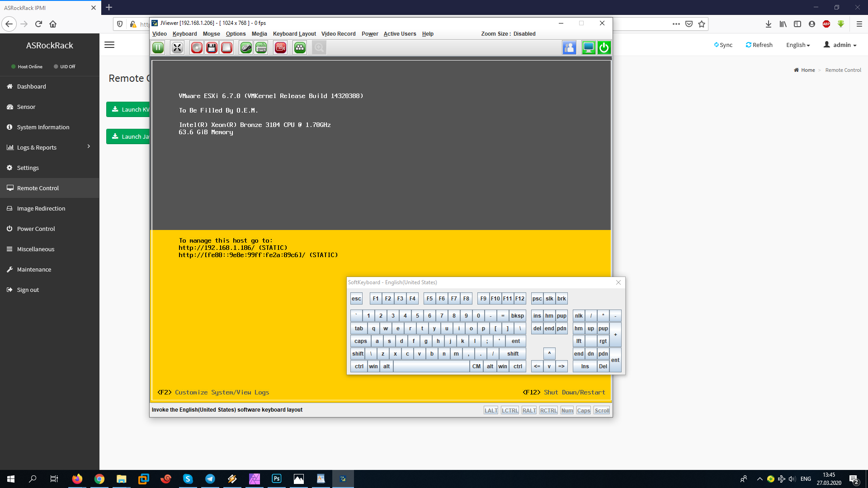Toggle the Caps lock indicator
The width and height of the screenshot is (868, 488).
pos(583,410)
